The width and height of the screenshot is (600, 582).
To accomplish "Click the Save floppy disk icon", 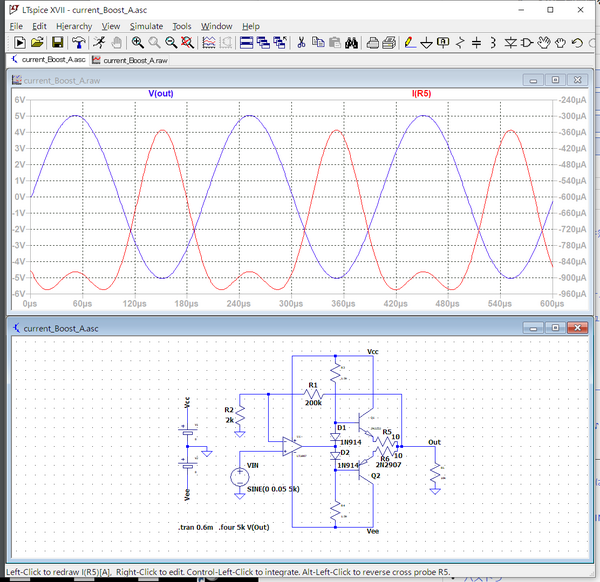I will tap(58, 43).
